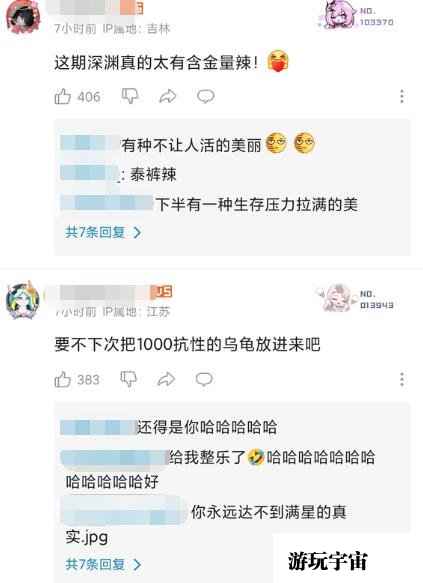This screenshot has height=583, width=423.
Task: Share the 1000抗性乌龟 comment
Action: [x=166, y=379]
